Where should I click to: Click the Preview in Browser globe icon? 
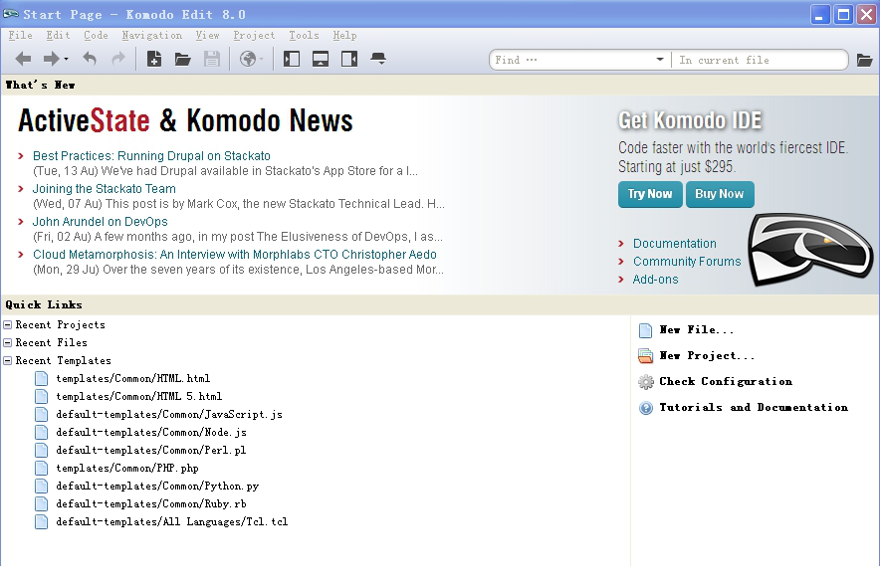tap(248, 59)
